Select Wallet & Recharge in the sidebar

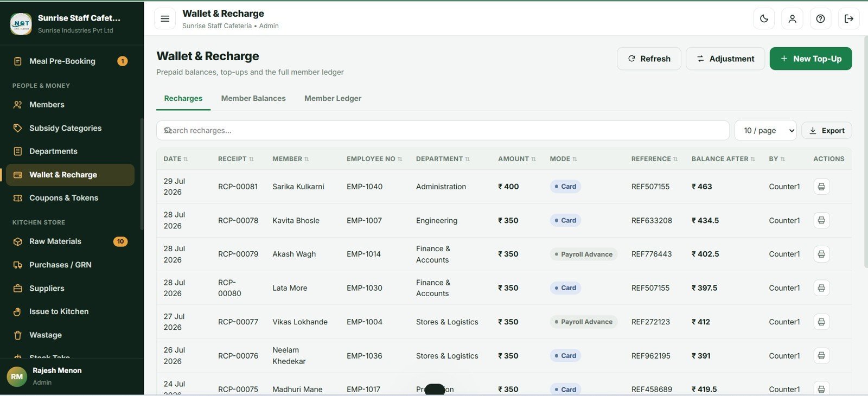pyautogui.click(x=70, y=175)
